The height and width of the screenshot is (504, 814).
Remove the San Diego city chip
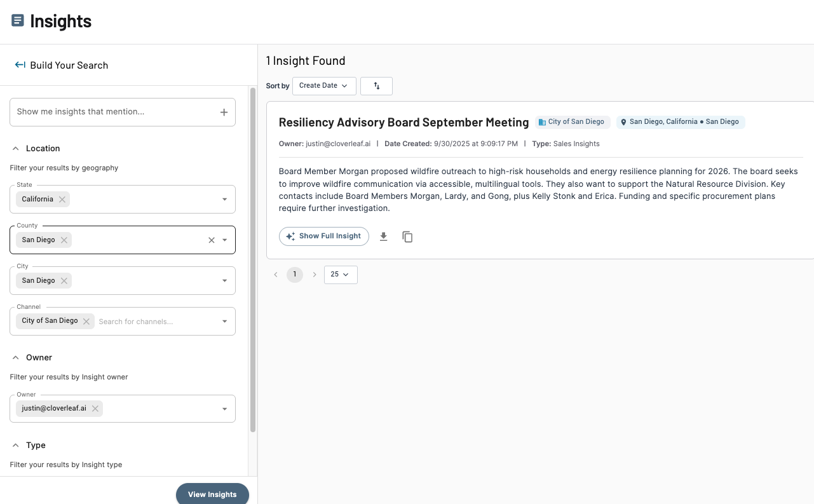click(64, 281)
